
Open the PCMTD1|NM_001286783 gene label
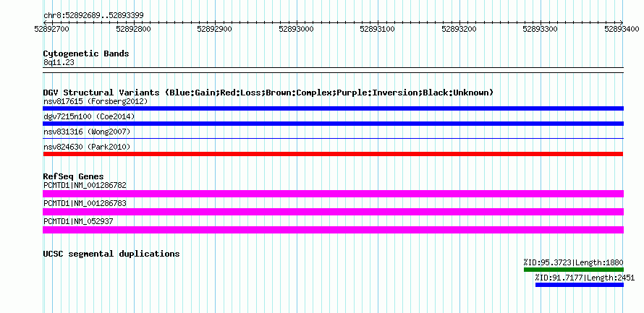(x=85, y=203)
